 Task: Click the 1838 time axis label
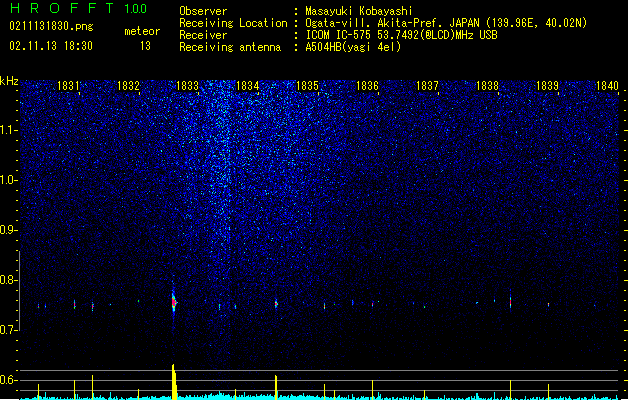pyautogui.click(x=487, y=85)
